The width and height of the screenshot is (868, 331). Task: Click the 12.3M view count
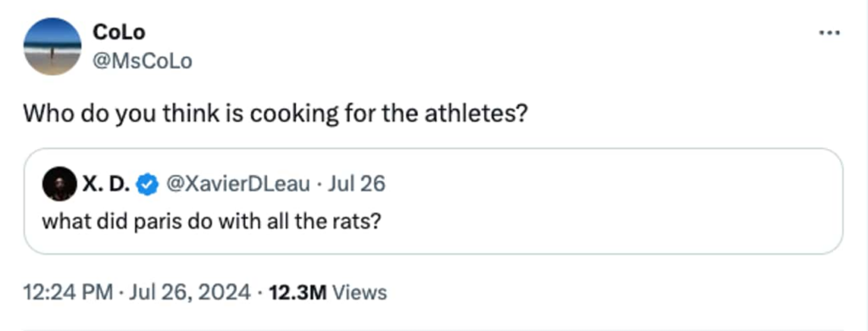point(298,292)
